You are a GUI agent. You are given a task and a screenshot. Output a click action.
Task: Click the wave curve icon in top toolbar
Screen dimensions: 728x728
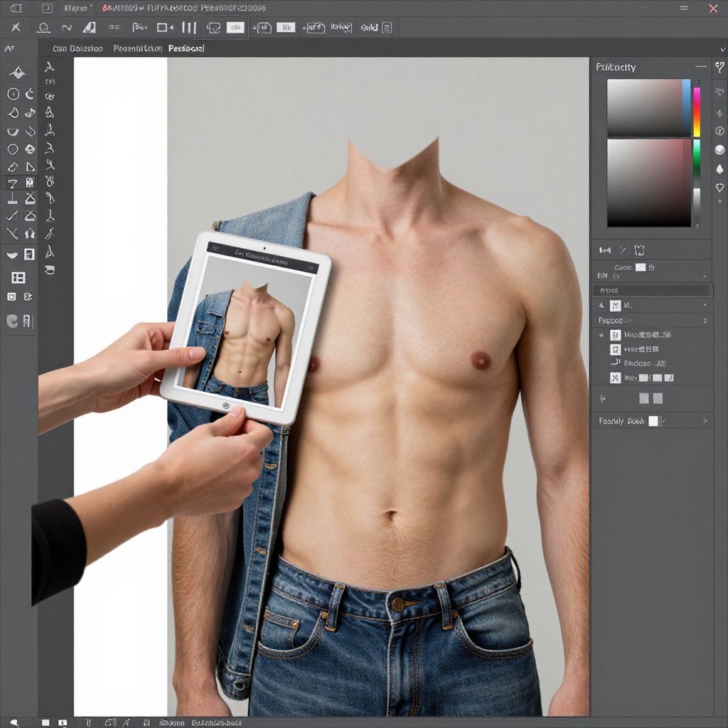67,28
